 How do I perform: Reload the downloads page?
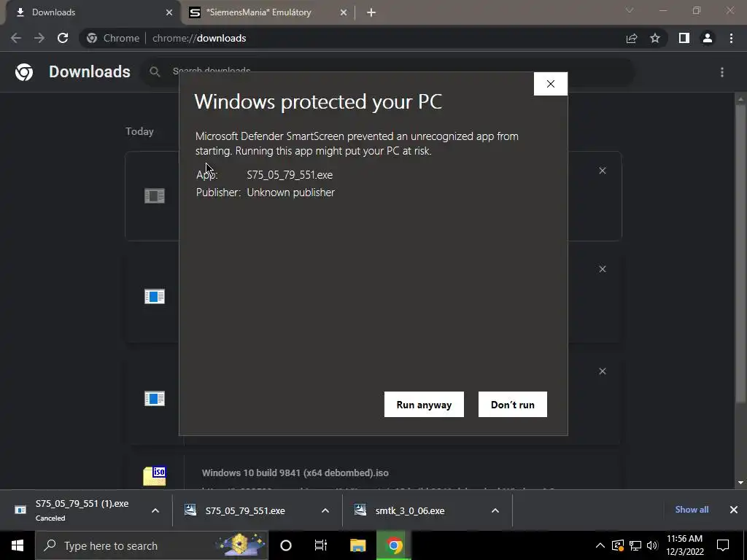click(63, 38)
